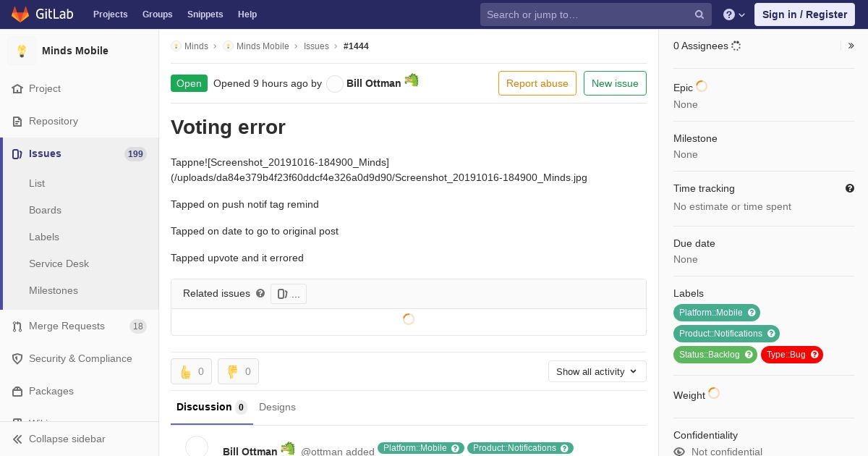
Task: Give a thumbs up reaction
Action: coord(191,371)
